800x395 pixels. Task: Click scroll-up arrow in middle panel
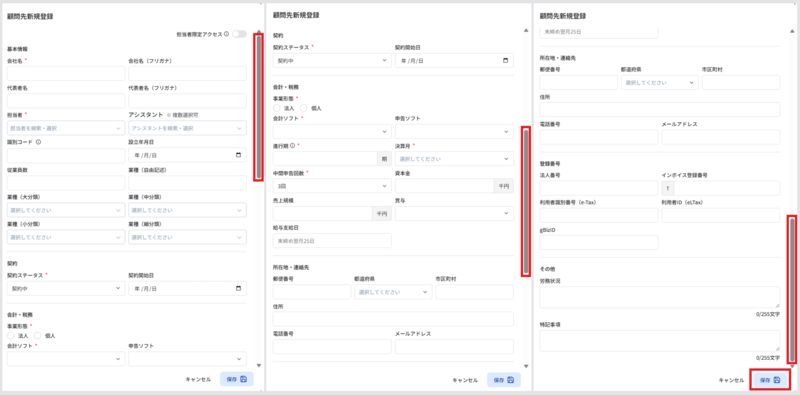pyautogui.click(x=526, y=32)
